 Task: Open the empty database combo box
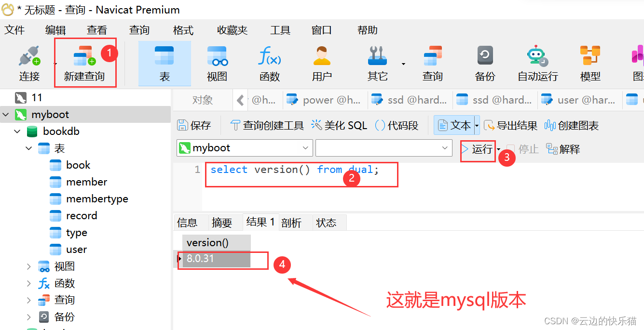pyautogui.click(x=384, y=148)
